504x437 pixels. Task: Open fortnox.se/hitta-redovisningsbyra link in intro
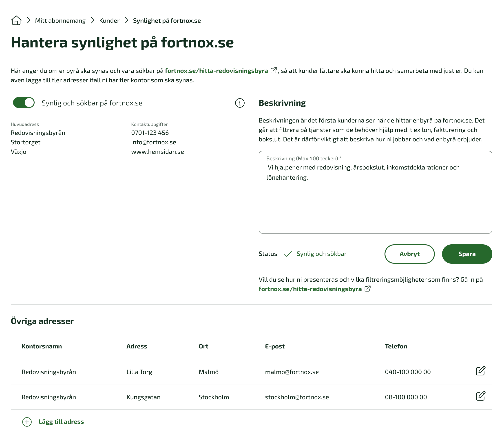pyautogui.click(x=216, y=71)
